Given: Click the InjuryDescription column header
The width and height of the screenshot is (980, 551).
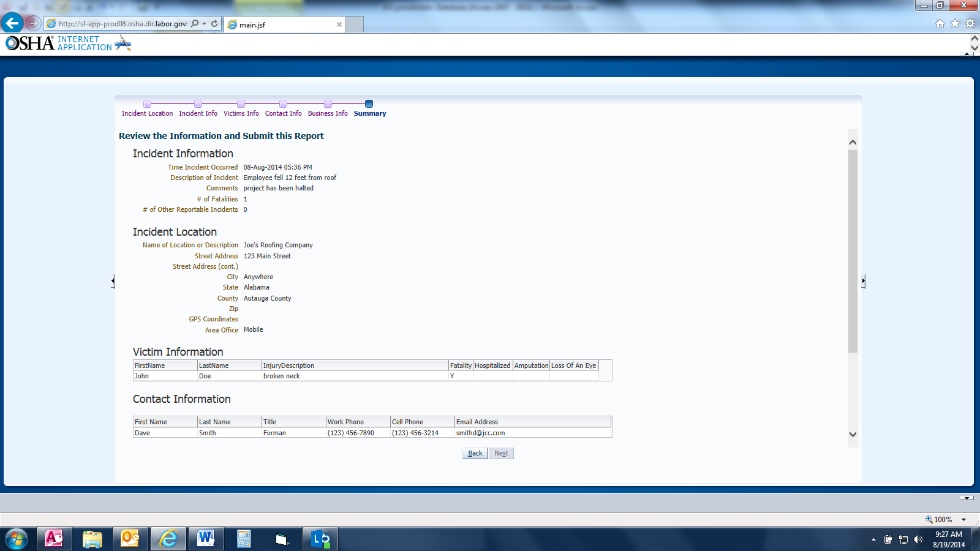Looking at the screenshot, I should point(355,365).
